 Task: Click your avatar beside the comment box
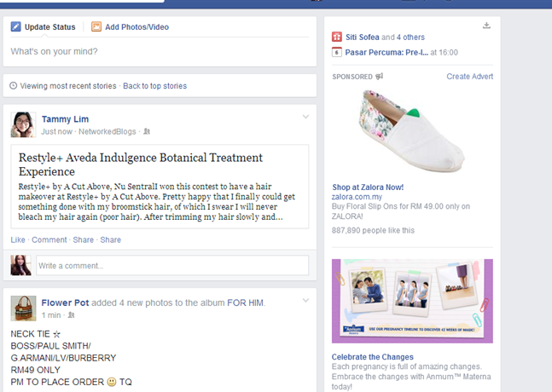click(x=20, y=265)
